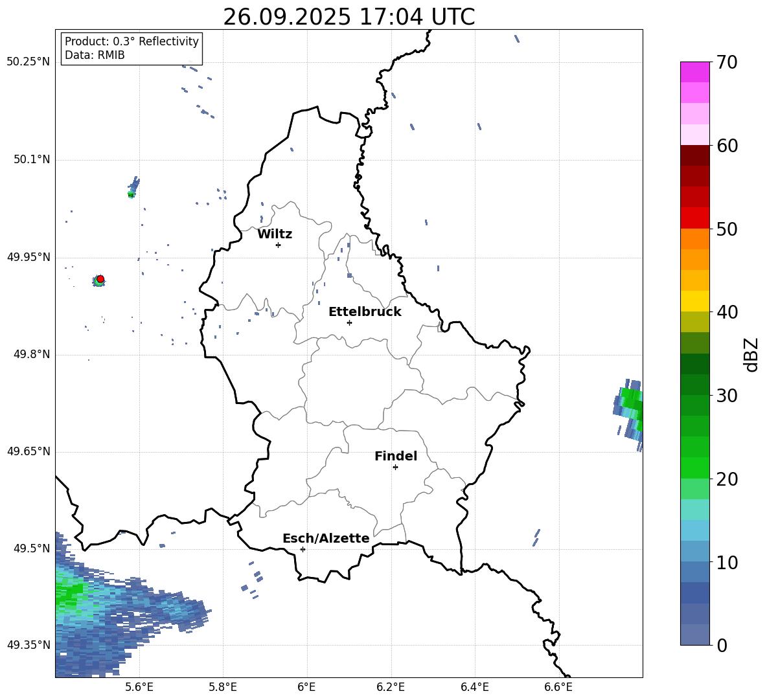Viewport: 767px width, 700px height.
Task: Click the colorbar label 0
Action: 722,645
